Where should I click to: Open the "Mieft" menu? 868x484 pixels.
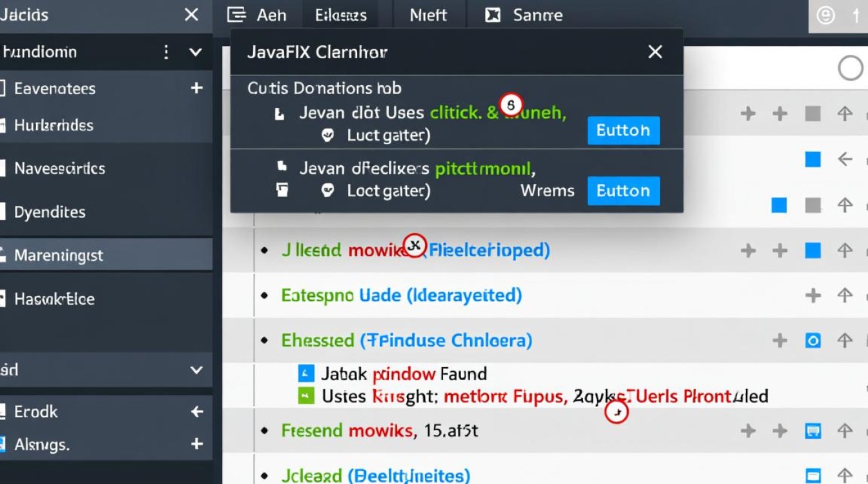(428, 14)
